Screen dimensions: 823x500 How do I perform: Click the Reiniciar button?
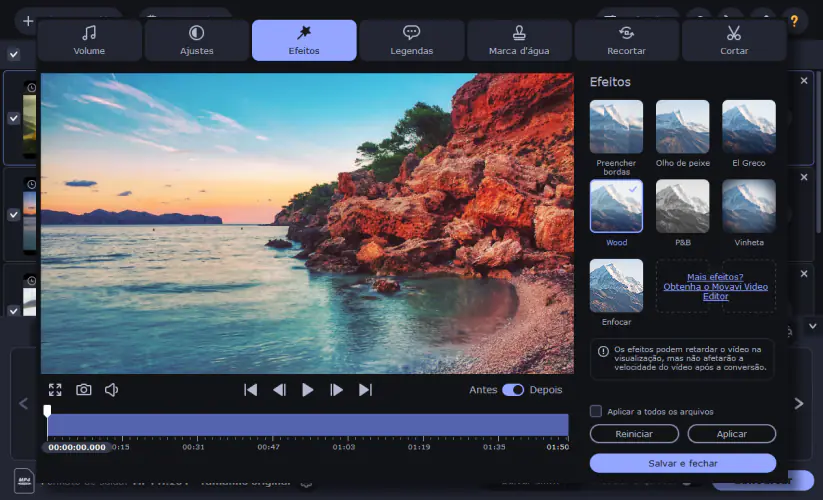coord(634,433)
